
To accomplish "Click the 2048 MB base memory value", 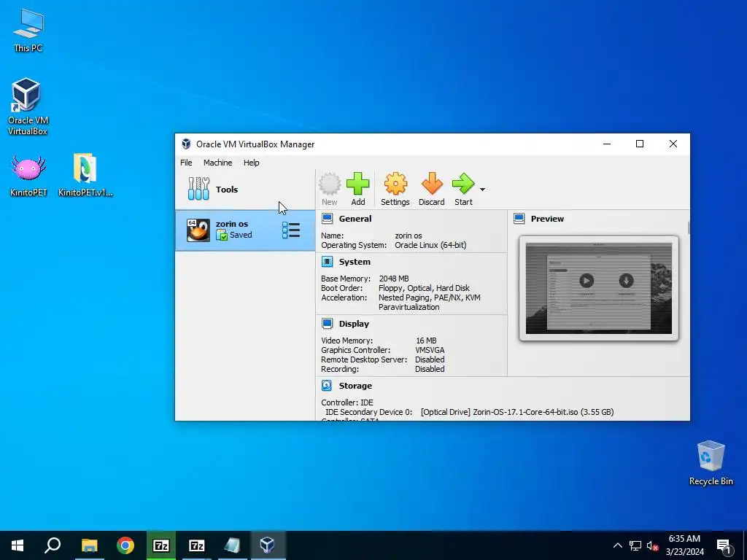I will [x=394, y=279].
